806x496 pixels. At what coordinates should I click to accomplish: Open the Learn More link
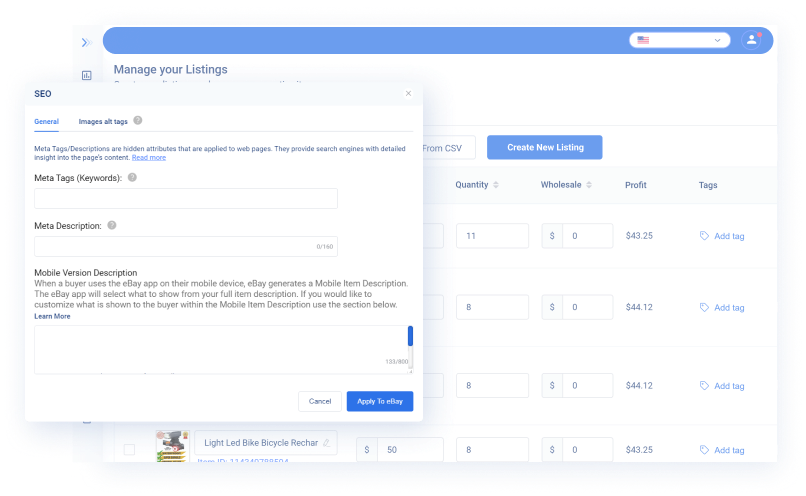(52, 316)
